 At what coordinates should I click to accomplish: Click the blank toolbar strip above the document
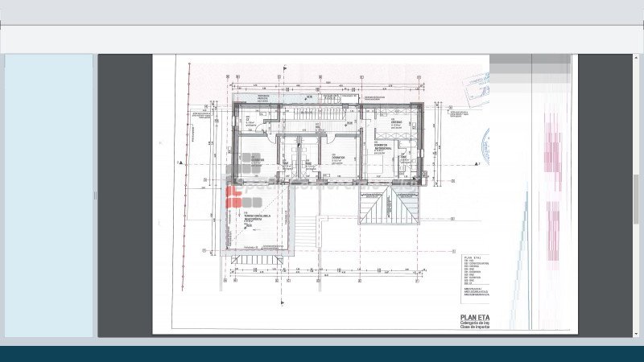click(322, 39)
